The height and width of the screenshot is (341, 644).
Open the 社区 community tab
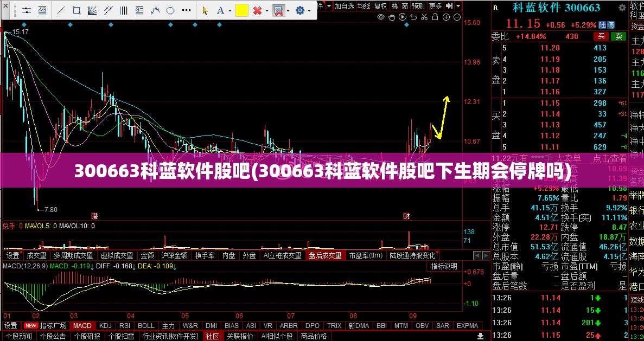click(x=213, y=336)
